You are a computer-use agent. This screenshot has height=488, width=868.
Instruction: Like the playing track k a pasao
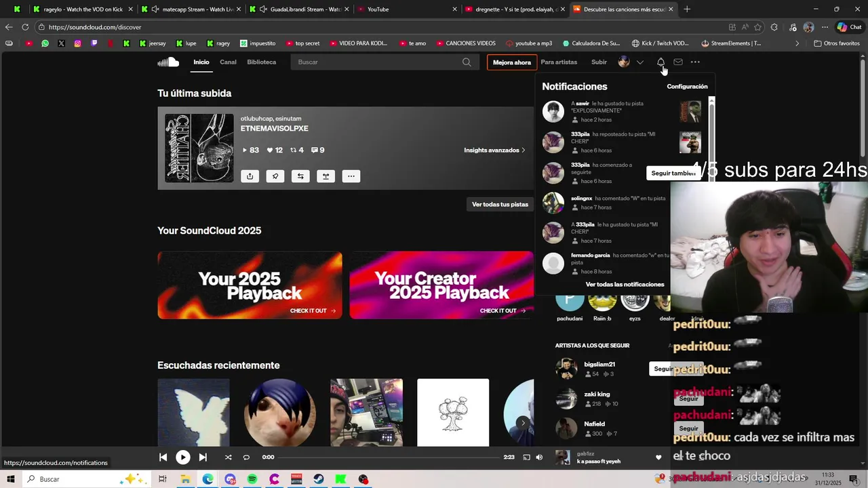click(x=658, y=457)
